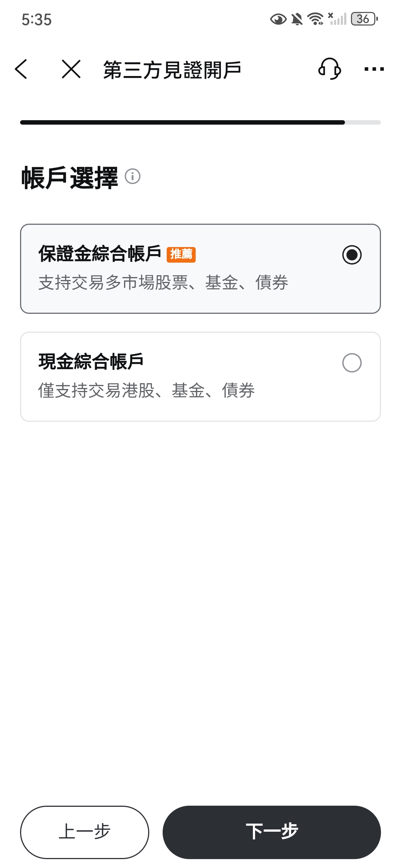Tap the Wi-Fi icon in status bar
The height and width of the screenshot is (868, 401).
316,19
